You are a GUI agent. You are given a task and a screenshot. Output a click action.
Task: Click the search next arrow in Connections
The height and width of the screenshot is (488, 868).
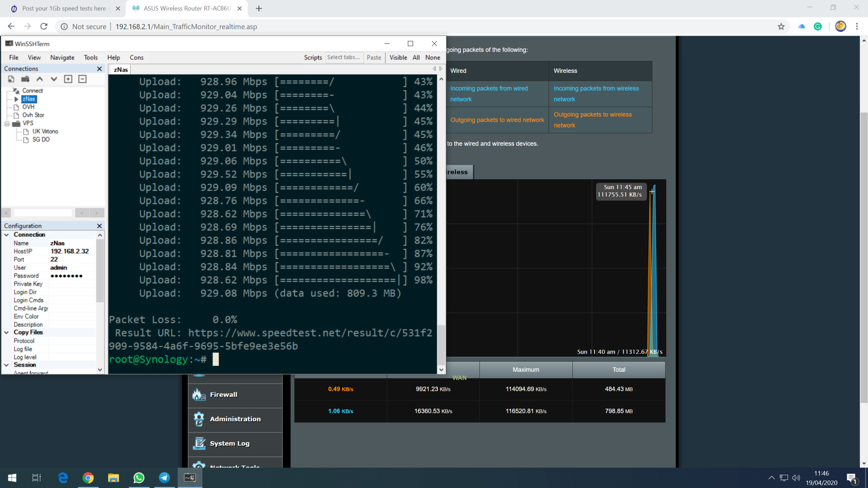(x=97, y=213)
